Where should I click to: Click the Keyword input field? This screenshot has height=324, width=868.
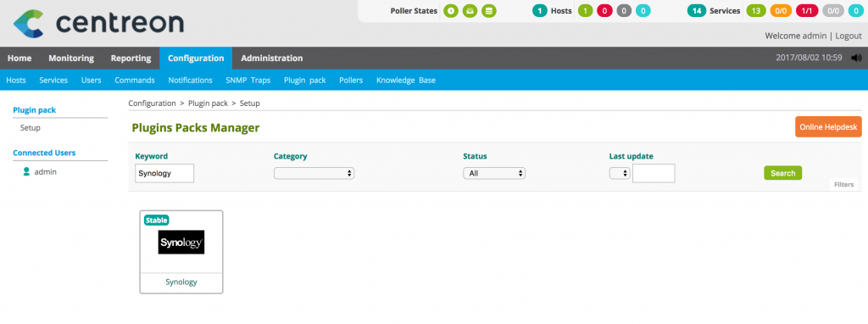(164, 173)
